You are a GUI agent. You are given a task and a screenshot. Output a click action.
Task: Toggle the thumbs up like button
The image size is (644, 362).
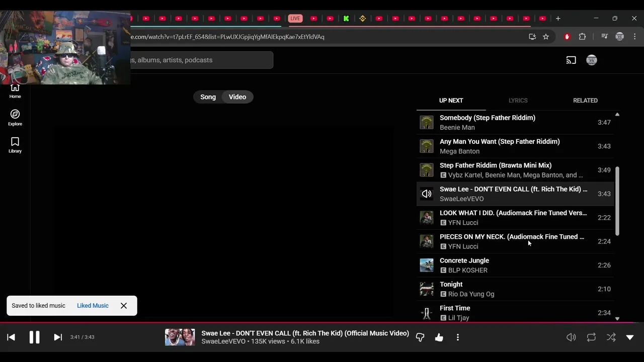[439, 337]
